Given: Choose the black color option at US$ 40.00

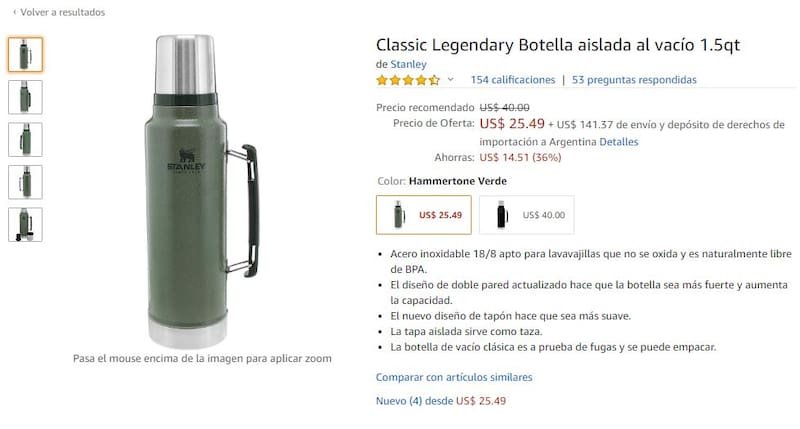Looking at the screenshot, I should click(x=527, y=215).
